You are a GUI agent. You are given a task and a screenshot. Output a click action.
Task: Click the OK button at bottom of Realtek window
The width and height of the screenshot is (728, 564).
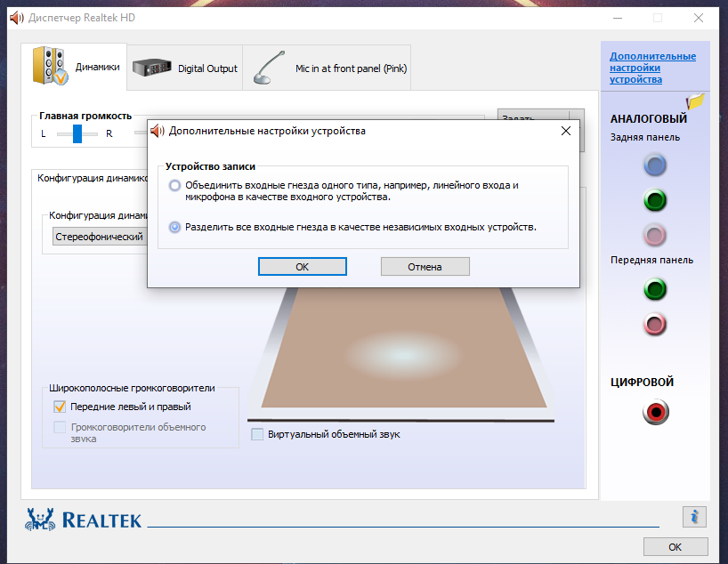coord(675,547)
